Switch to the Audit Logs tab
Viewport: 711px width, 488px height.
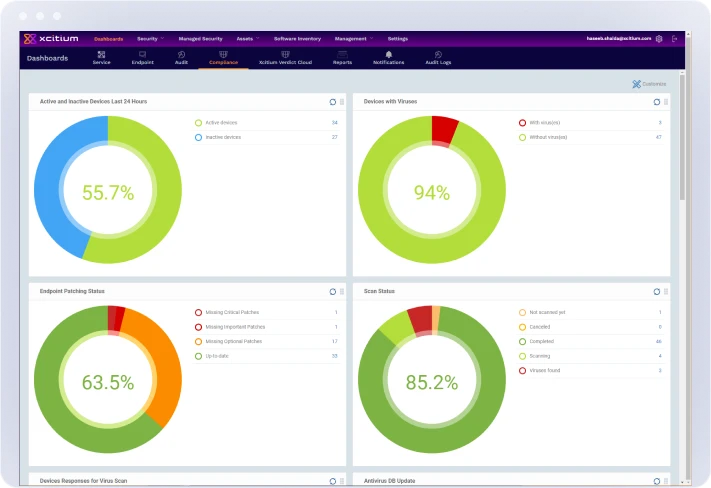pos(438,57)
